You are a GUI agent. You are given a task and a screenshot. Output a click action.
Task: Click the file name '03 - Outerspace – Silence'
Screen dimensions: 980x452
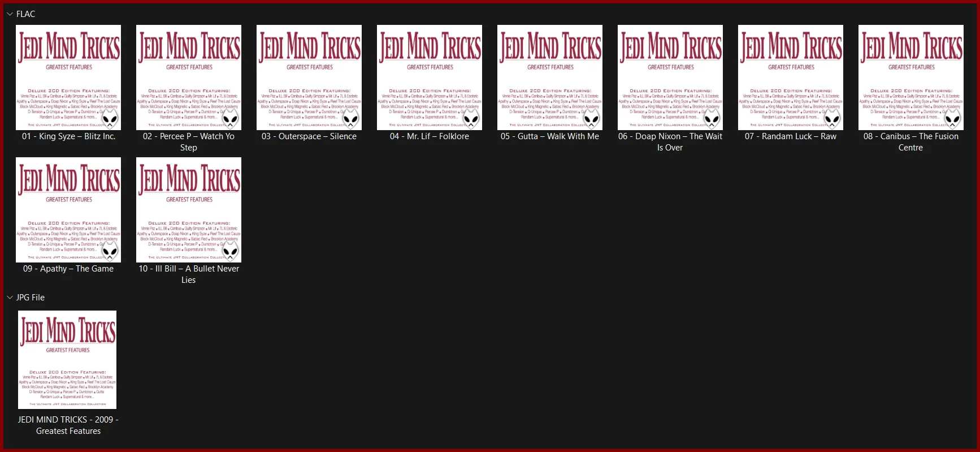pyautogui.click(x=309, y=136)
